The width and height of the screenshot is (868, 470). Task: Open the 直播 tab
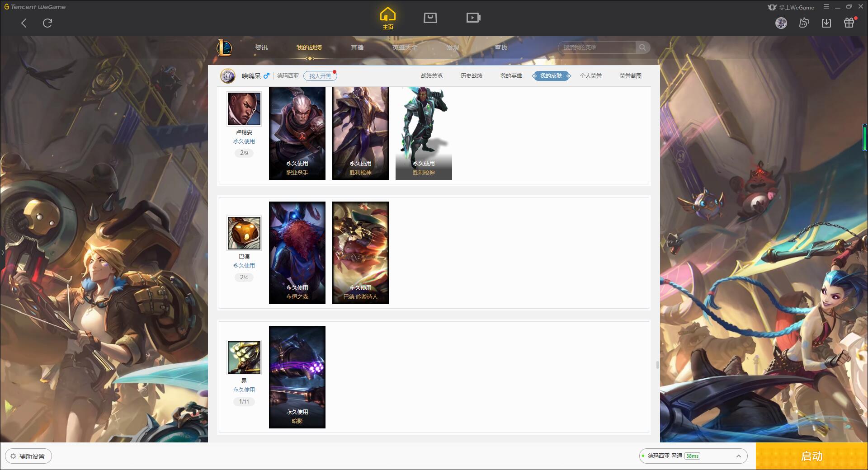pyautogui.click(x=357, y=47)
